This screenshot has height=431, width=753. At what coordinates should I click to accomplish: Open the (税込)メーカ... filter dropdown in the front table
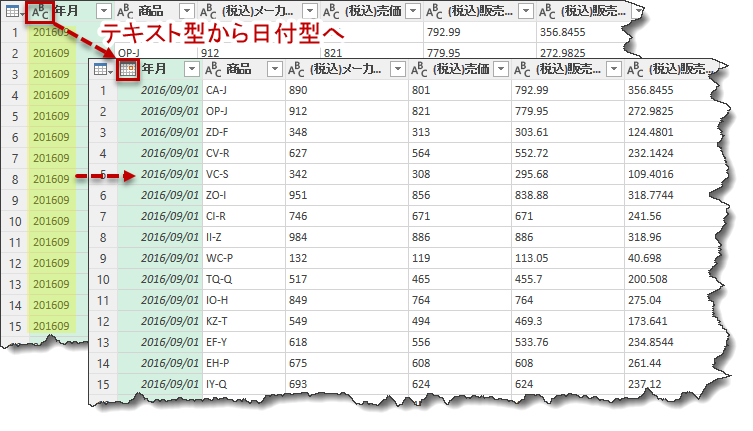pyautogui.click(x=398, y=69)
